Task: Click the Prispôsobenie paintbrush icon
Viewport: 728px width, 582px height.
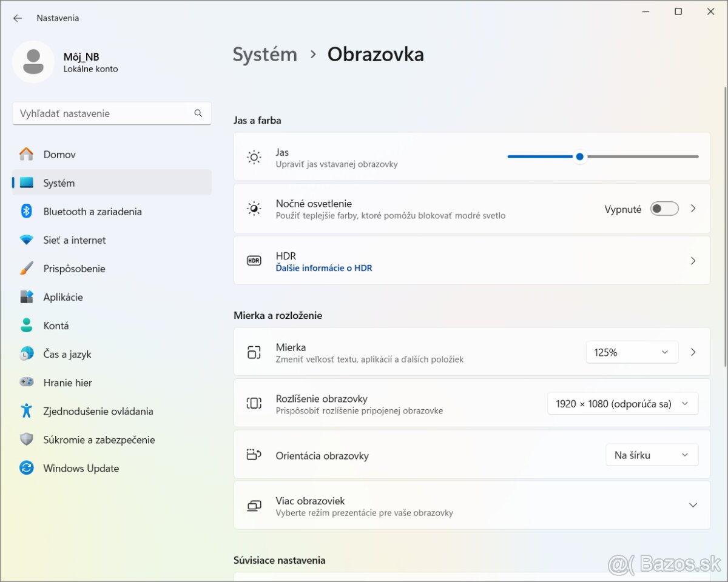Action: pyautogui.click(x=26, y=269)
